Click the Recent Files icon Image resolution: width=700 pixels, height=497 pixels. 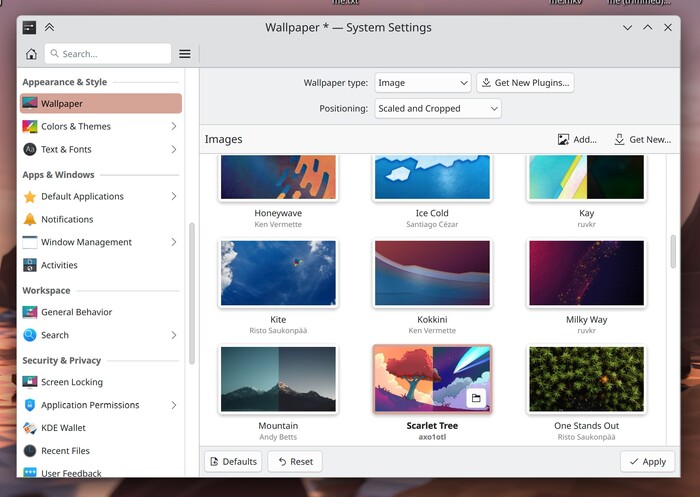pos(30,451)
